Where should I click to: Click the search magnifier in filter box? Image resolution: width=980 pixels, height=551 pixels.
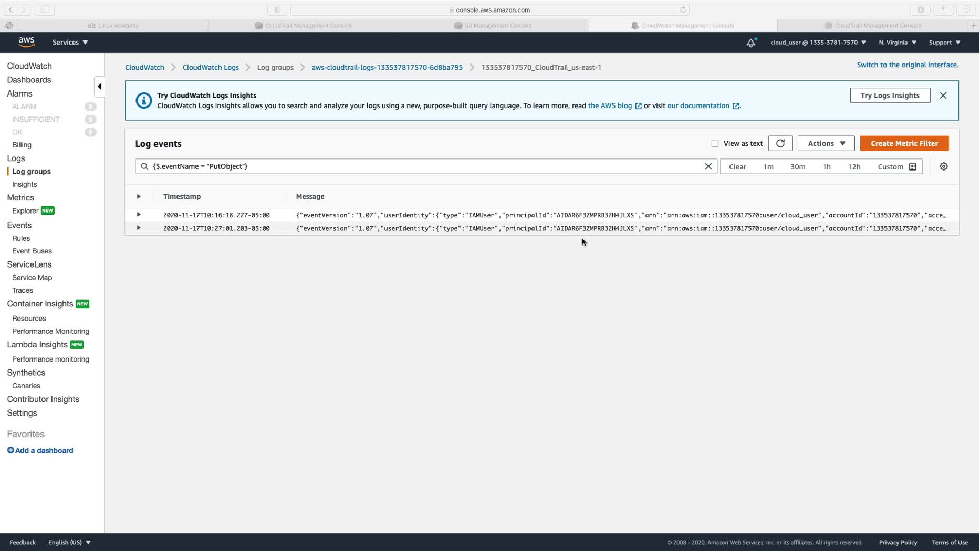[144, 166]
